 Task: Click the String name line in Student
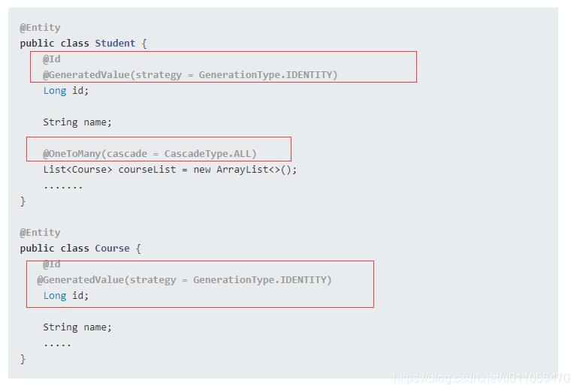tap(77, 122)
